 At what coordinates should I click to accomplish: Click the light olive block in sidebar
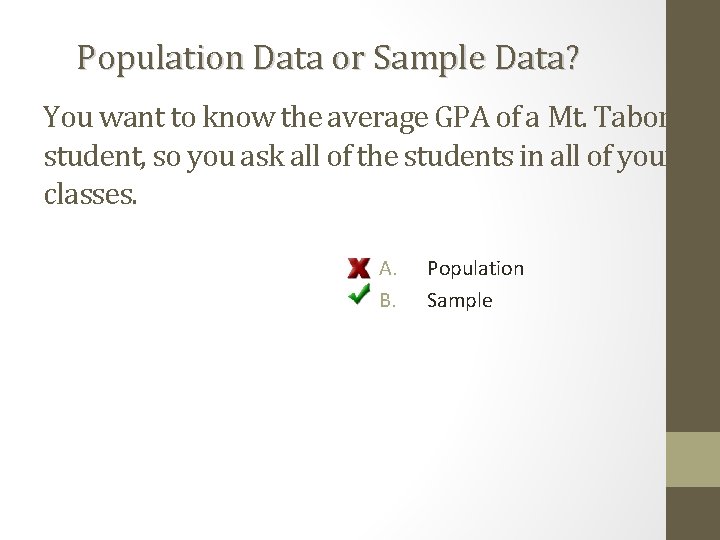coord(693,459)
